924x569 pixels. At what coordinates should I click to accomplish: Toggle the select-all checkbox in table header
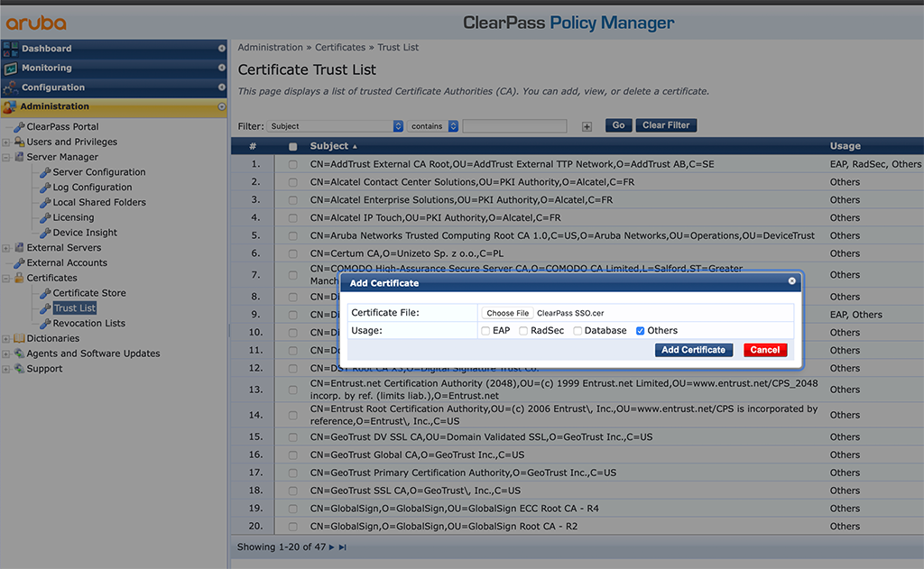point(293,147)
